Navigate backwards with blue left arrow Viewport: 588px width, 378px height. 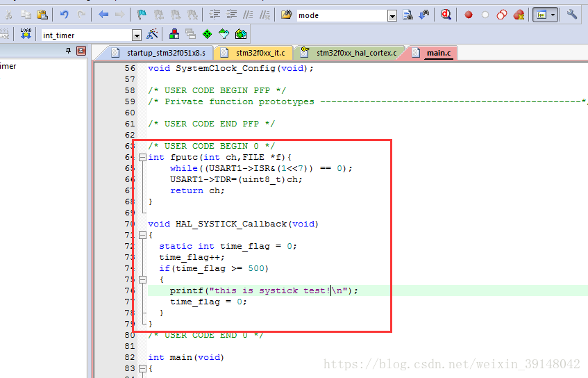(103, 15)
